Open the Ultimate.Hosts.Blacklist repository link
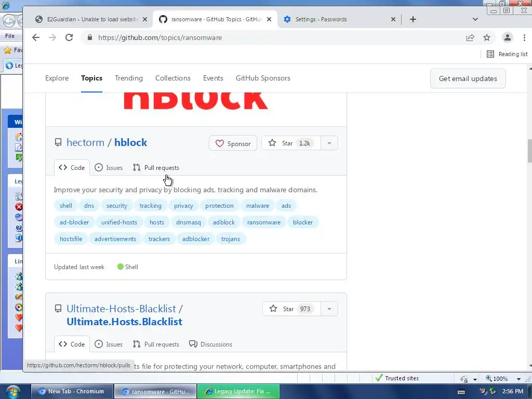The width and height of the screenshot is (532, 399). [125, 322]
